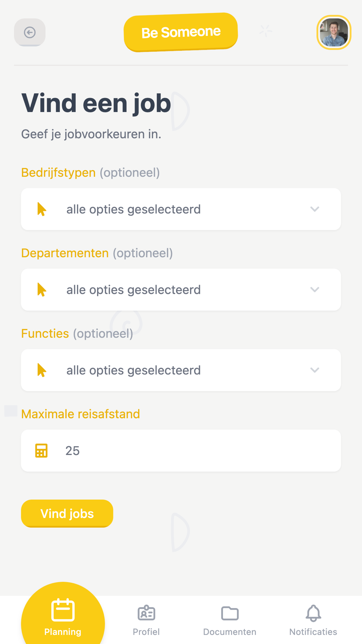
Task: Expand the Departementen dropdown chevron
Action: [315, 289]
